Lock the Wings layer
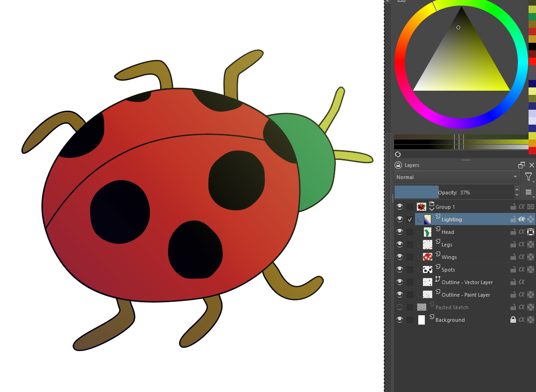Viewport: 536px width, 392px height. [513, 257]
